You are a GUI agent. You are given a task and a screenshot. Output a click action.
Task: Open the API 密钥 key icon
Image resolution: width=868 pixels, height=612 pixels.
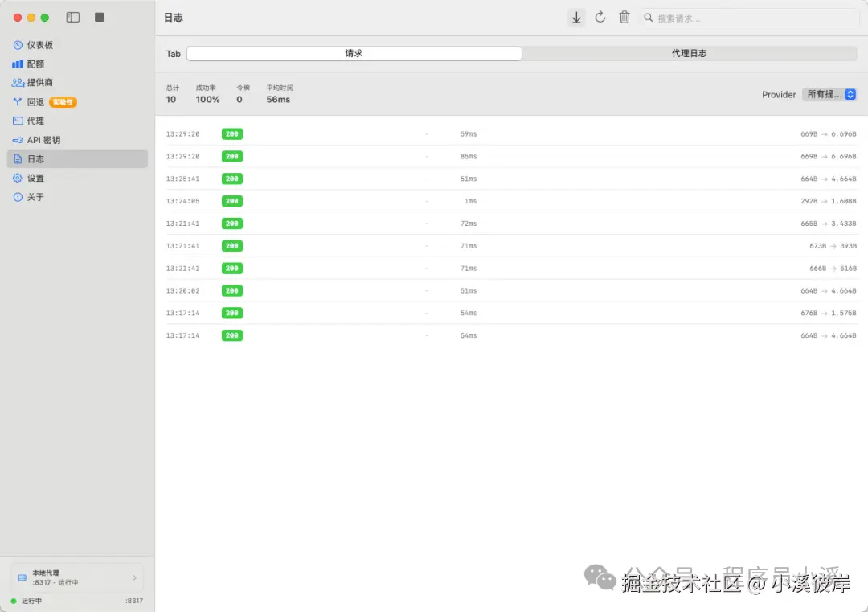pyautogui.click(x=18, y=140)
